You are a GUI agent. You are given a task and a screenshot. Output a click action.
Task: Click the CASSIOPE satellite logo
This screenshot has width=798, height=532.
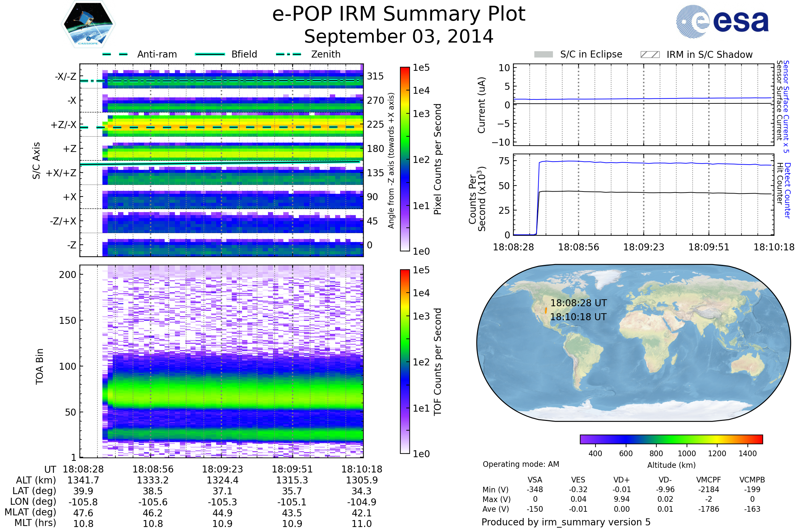click(x=88, y=24)
